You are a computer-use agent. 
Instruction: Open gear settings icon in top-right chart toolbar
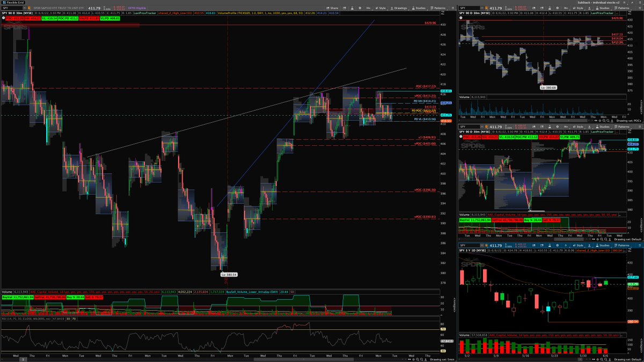(x=557, y=8)
